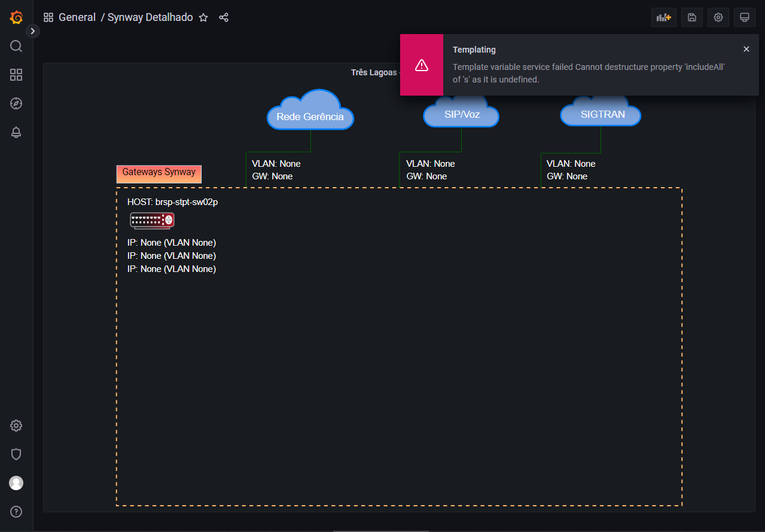Viewport: 765px width, 532px height.
Task: Open Alerting bell icon
Action: (x=16, y=132)
